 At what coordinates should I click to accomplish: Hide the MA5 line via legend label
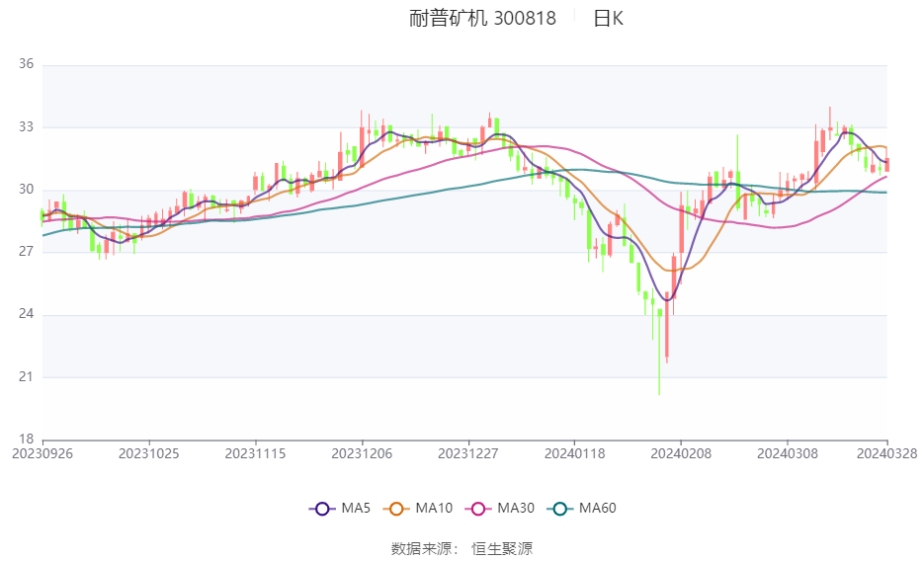tap(356, 508)
